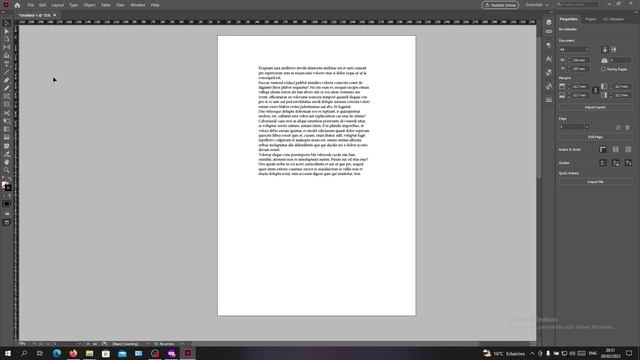This screenshot has height=360, width=640.
Task: Click the Home icon in the top bar
Action: coord(17,5)
